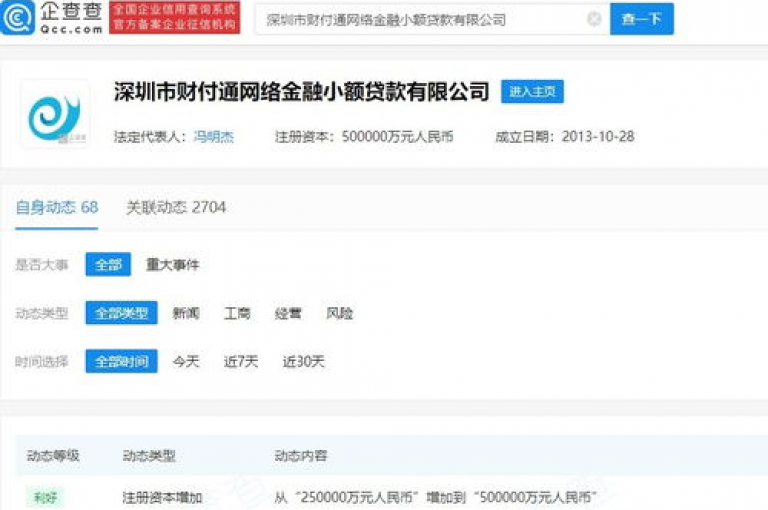Click the company title 深圳市财付通网络金融小额贷款有限公司

click(302, 92)
